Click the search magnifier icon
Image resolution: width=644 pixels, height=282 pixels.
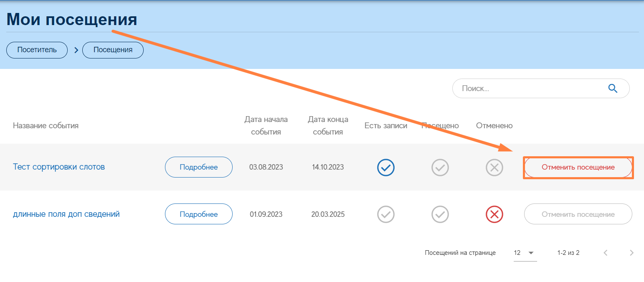click(x=613, y=88)
